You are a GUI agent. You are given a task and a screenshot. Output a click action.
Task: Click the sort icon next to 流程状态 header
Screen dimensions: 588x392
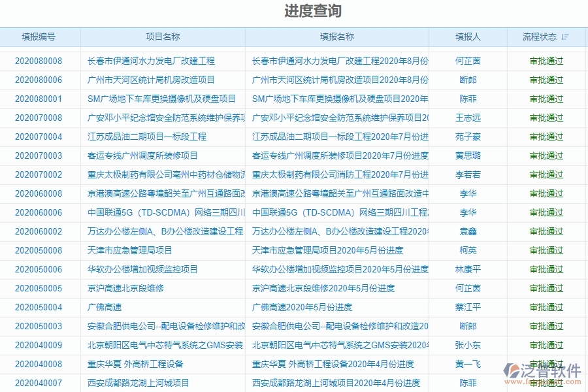pyautogui.click(x=565, y=37)
